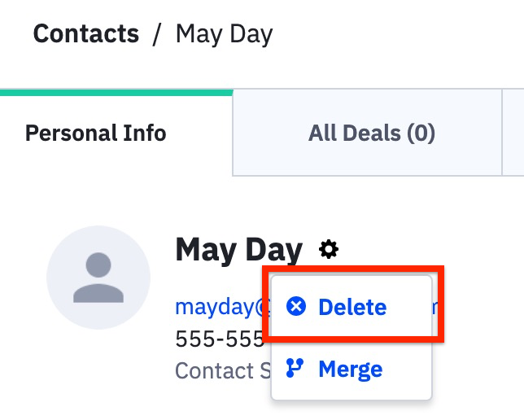Viewport: 524px width, 420px height.
Task: Click the bold May Day contact name
Action: click(238, 249)
